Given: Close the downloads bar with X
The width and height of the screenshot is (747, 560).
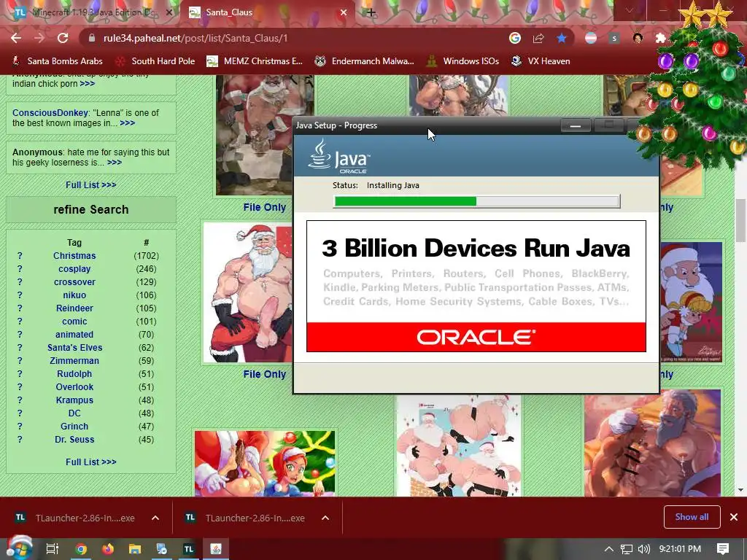Looking at the screenshot, I should tap(734, 517).
